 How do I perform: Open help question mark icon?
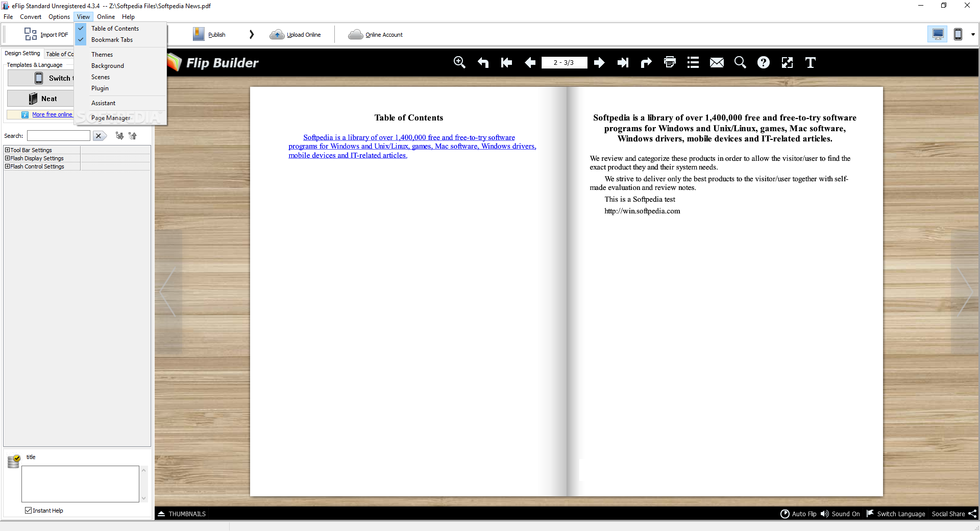click(x=764, y=62)
